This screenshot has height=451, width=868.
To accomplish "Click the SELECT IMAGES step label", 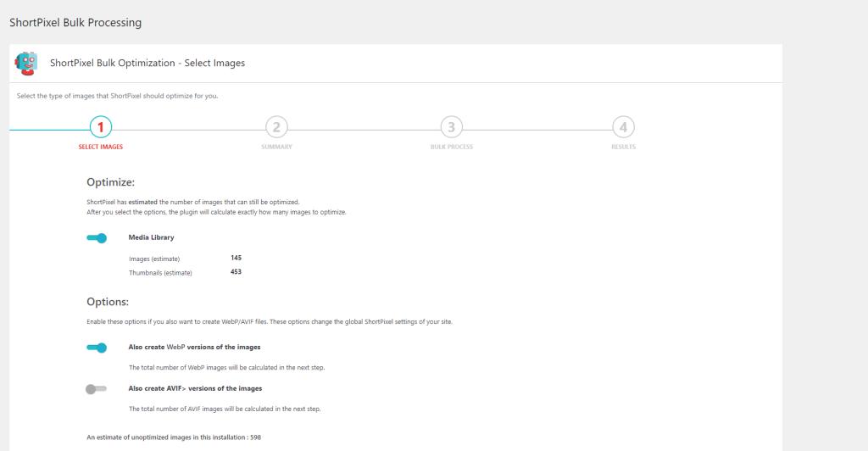I will pos(101,147).
